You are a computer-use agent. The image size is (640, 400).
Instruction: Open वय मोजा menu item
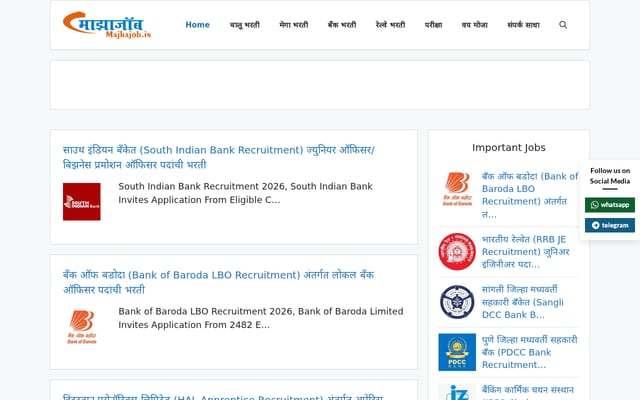click(x=475, y=25)
